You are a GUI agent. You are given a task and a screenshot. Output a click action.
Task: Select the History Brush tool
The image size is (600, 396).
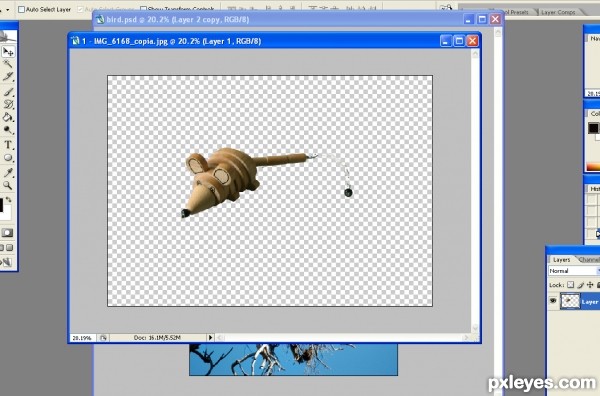[8, 104]
